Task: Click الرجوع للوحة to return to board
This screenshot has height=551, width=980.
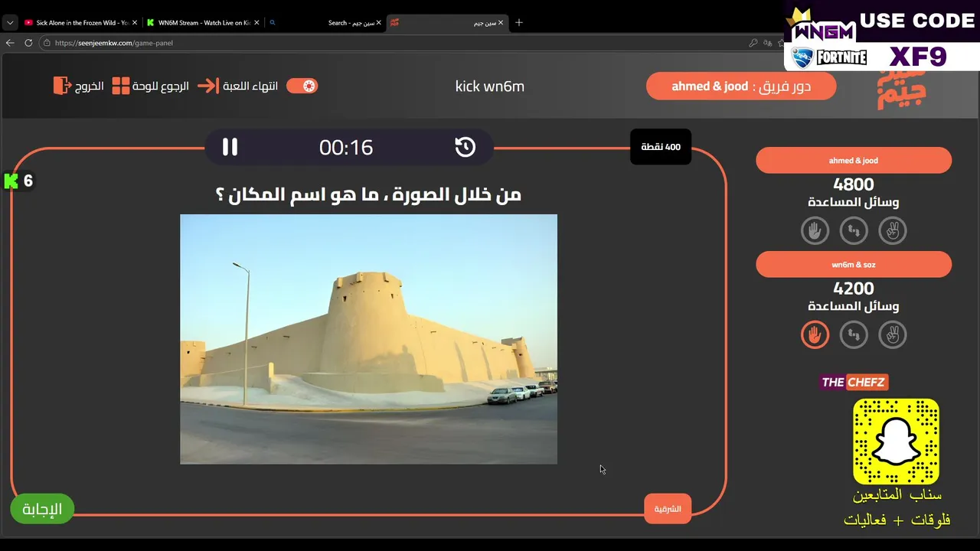Action: tap(161, 86)
